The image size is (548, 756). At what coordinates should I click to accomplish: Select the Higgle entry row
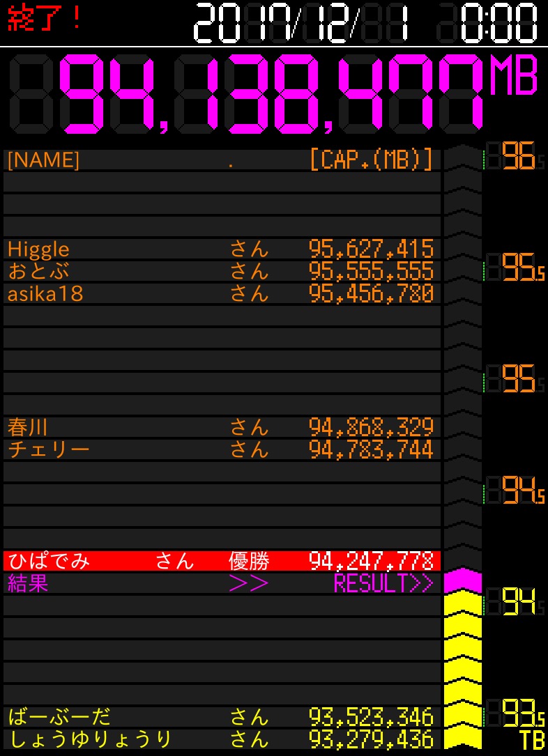click(x=222, y=249)
